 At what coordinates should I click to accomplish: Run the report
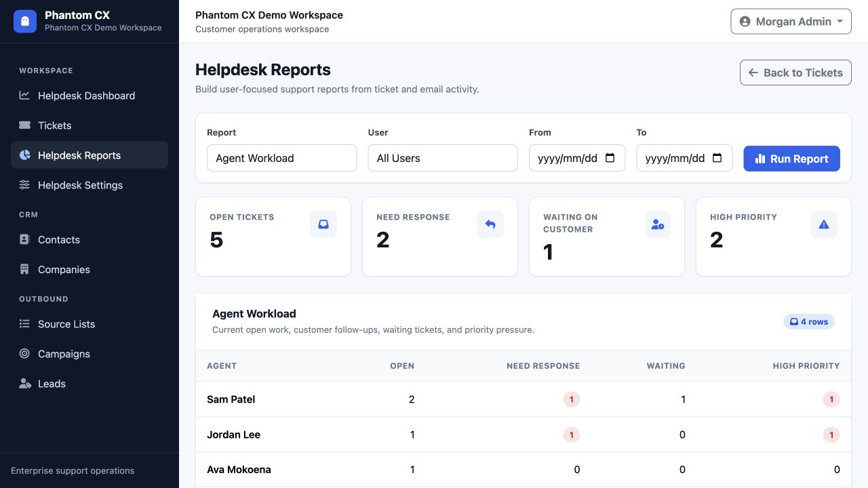[791, 159]
